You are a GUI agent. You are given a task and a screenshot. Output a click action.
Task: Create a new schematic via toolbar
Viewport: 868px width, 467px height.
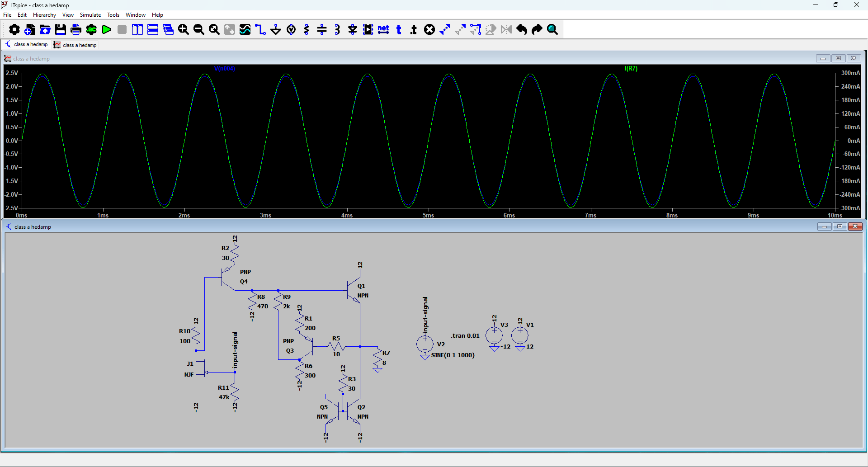click(x=30, y=30)
